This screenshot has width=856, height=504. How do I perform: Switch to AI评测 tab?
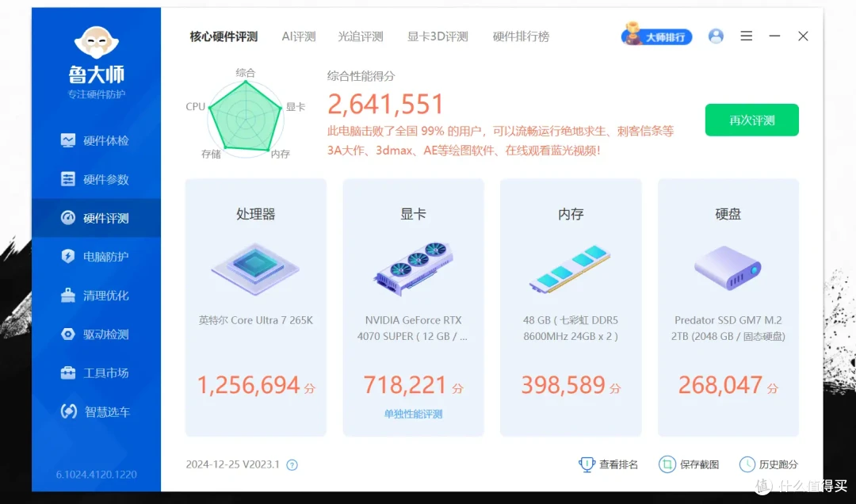point(299,36)
